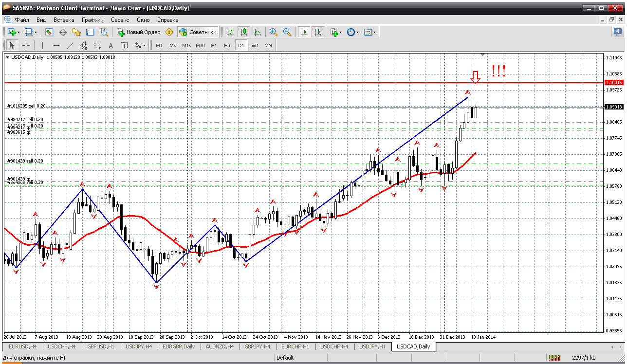Zoom out on the chart

click(x=287, y=32)
